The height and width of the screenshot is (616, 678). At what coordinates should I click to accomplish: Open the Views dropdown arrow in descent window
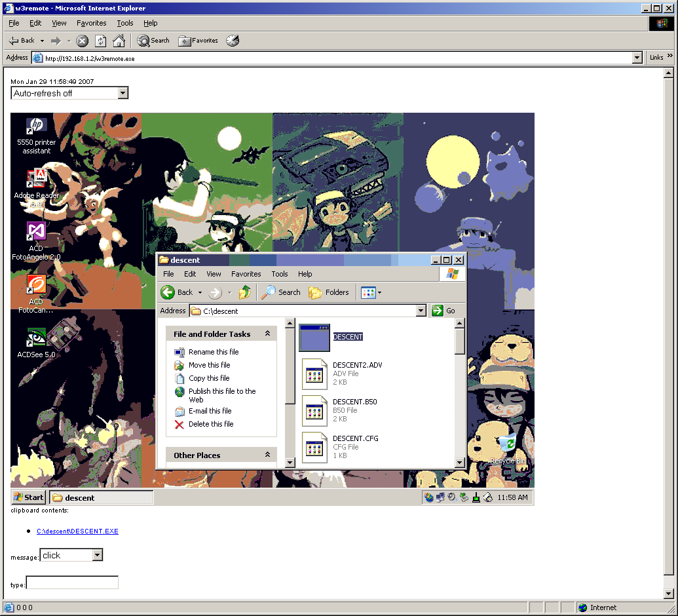click(380, 293)
